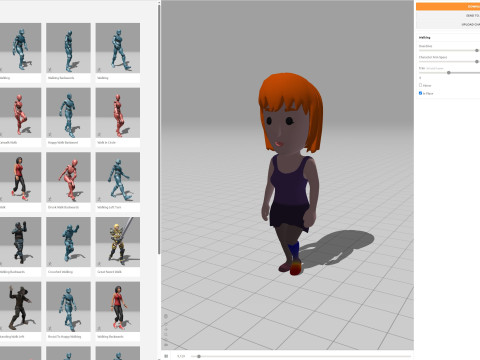The height and width of the screenshot is (360, 480).
Task: Uncheck the In Place checkbox
Action: pyautogui.click(x=420, y=93)
